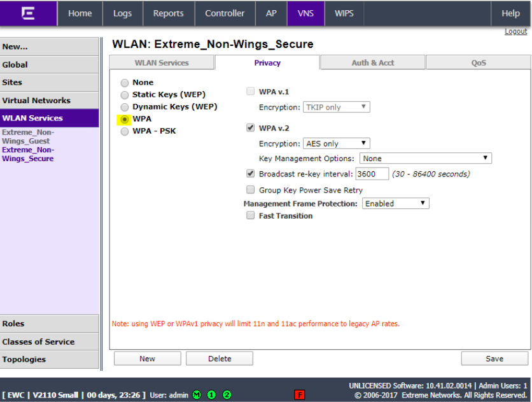Open Topologies in the sidebar

pyautogui.click(x=49, y=359)
